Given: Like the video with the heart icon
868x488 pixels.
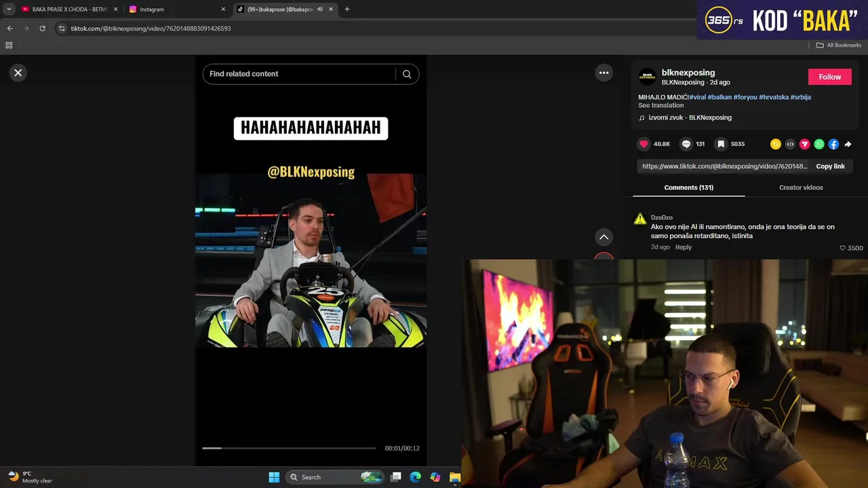Looking at the screenshot, I should 644,144.
